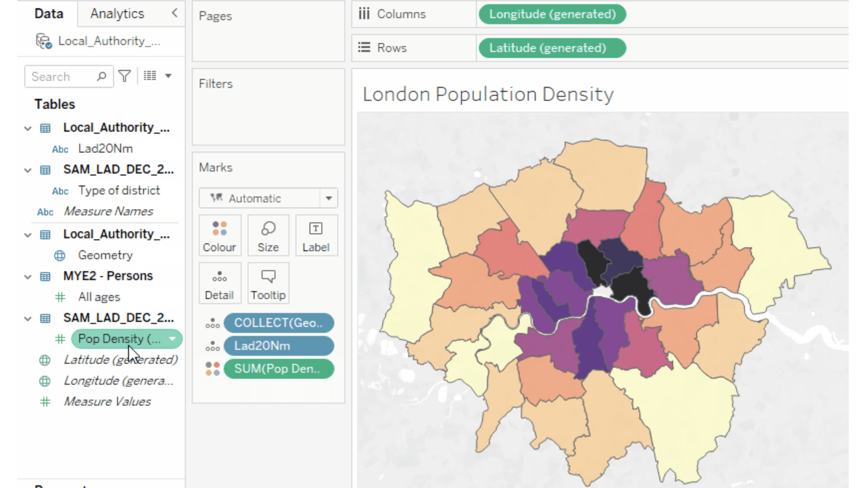Click the globe icon next to Geometry
868x488 pixels.
59,255
